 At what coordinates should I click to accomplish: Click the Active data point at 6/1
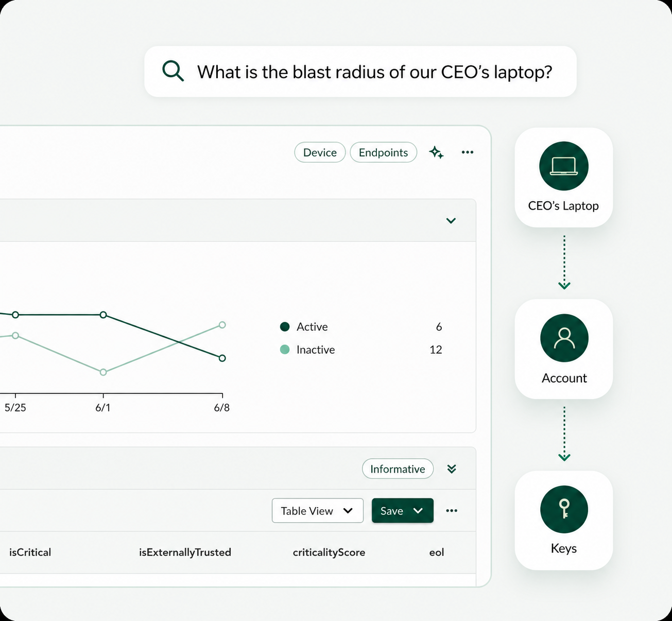click(104, 315)
